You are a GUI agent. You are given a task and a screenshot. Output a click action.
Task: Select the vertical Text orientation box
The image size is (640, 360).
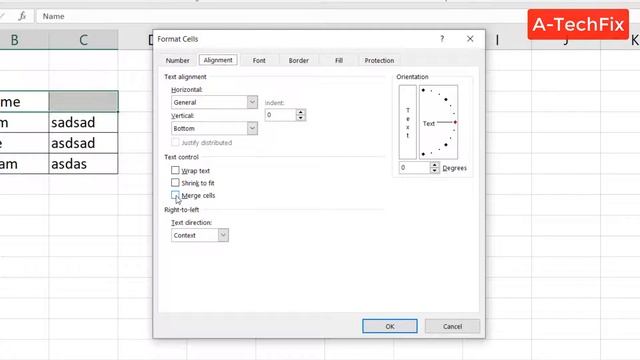408,122
